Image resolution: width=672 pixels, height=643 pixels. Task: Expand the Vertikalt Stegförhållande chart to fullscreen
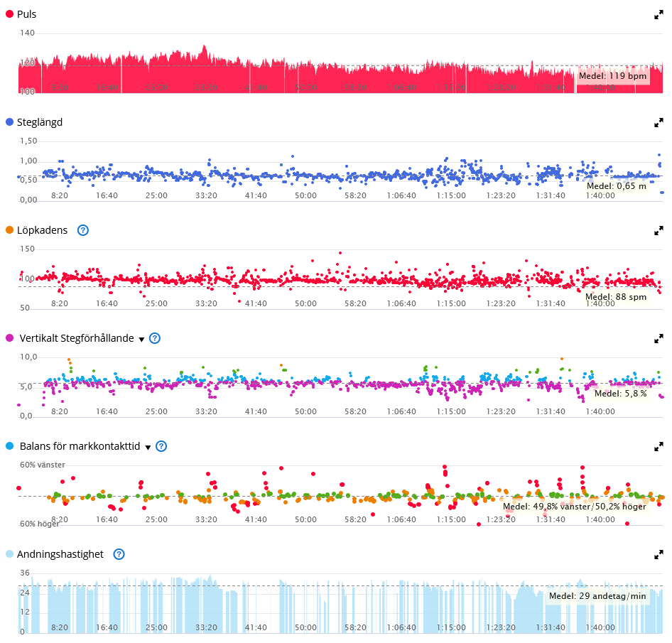click(659, 339)
